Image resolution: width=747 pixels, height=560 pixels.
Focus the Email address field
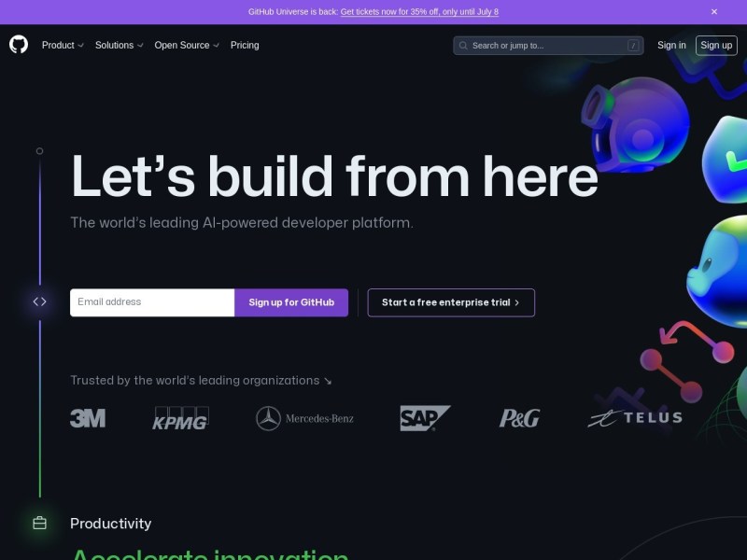[x=152, y=302]
